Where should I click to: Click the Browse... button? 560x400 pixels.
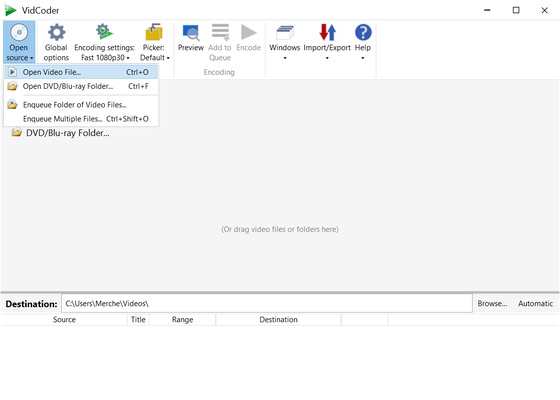pyautogui.click(x=492, y=304)
